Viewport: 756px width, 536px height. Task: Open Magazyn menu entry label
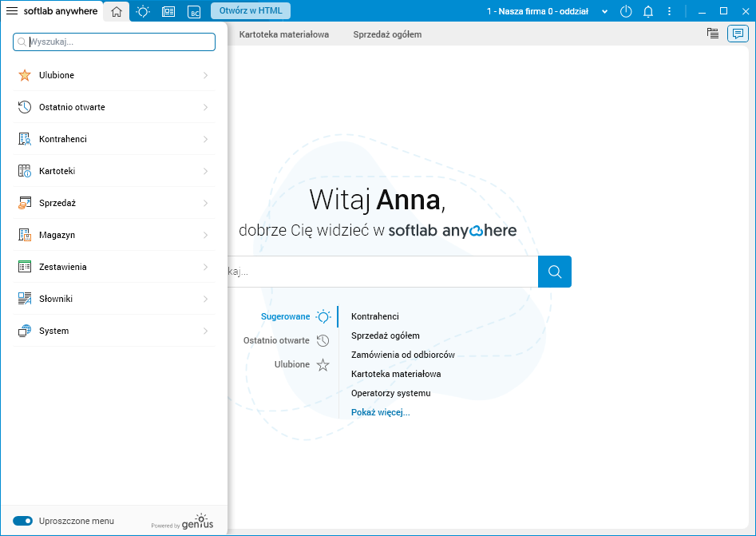click(57, 235)
